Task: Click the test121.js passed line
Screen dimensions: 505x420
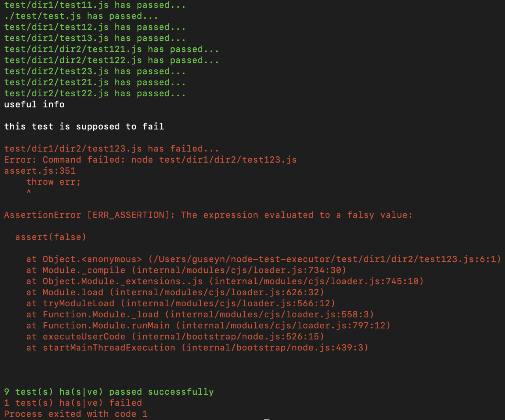Action: [x=111, y=49]
